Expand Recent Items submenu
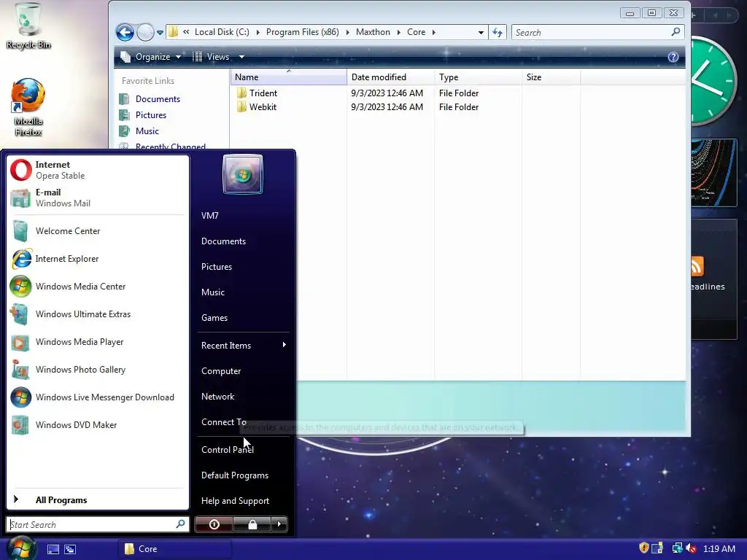The height and width of the screenshot is (560, 747). (285, 345)
